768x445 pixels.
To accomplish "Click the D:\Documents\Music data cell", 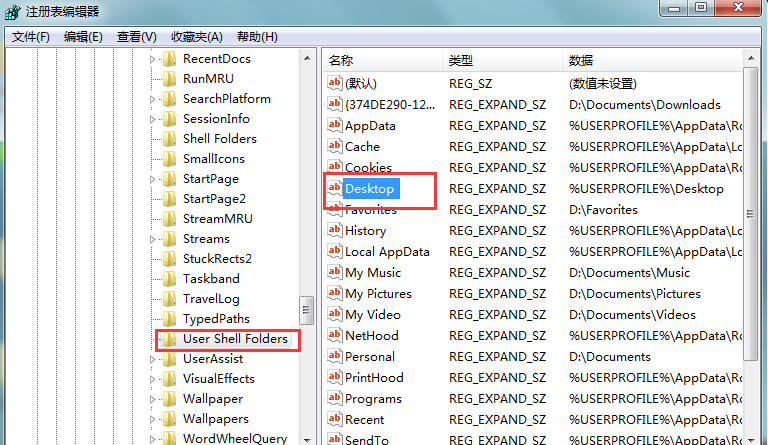I will [629, 273].
